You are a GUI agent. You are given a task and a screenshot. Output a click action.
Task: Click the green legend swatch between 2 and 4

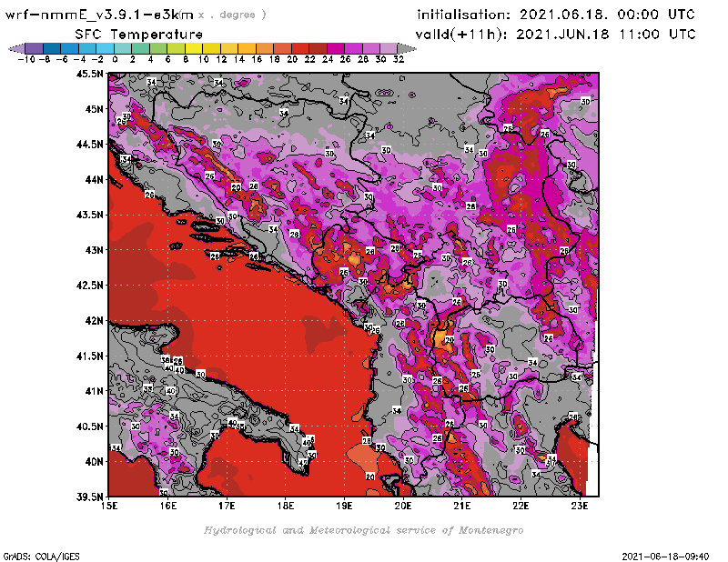[140, 48]
